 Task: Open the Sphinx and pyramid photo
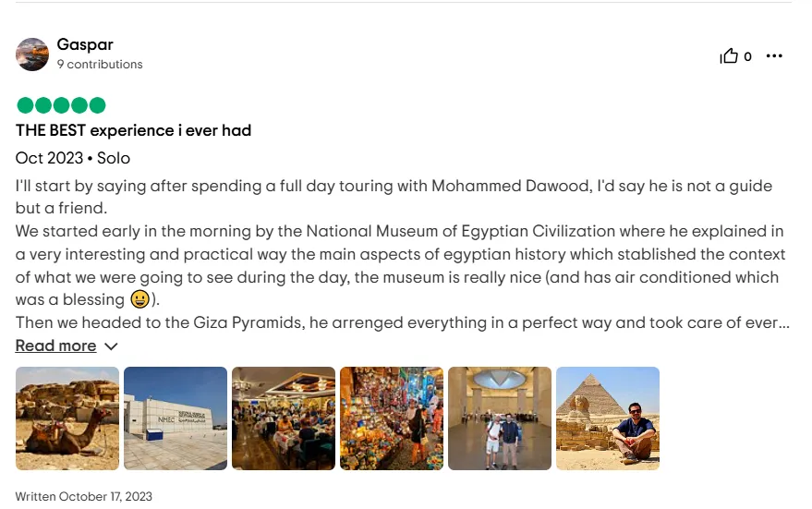tap(608, 418)
